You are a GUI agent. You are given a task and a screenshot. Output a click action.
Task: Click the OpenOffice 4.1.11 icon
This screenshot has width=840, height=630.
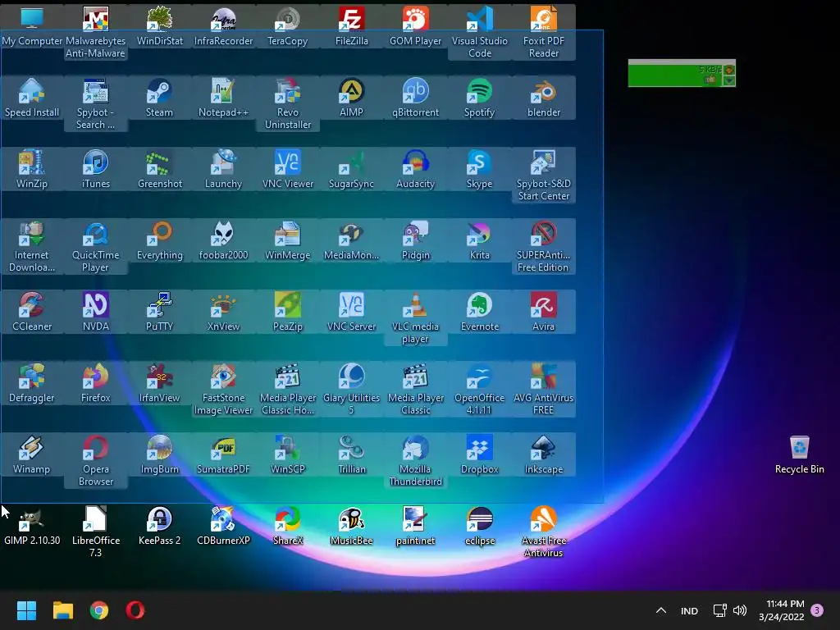point(479,389)
